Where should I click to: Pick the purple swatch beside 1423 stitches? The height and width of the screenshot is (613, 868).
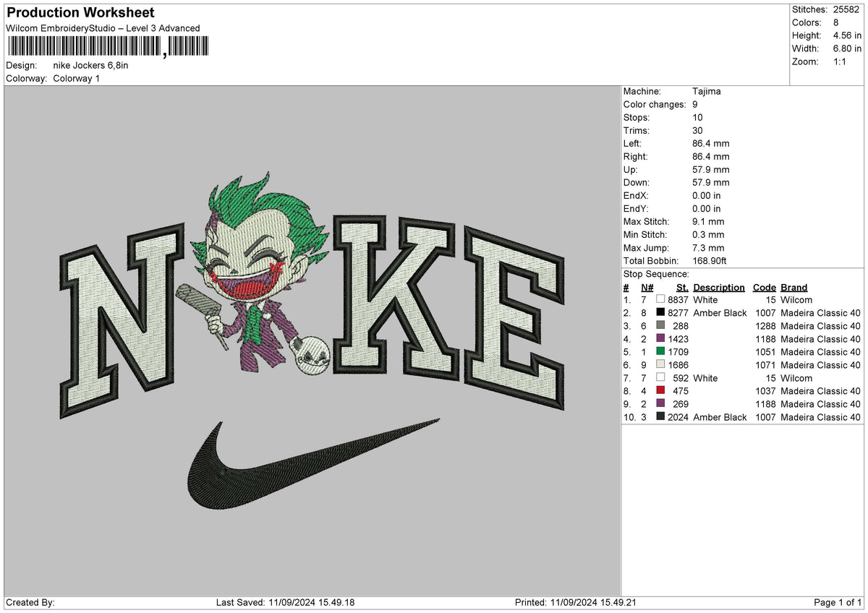tap(660, 338)
